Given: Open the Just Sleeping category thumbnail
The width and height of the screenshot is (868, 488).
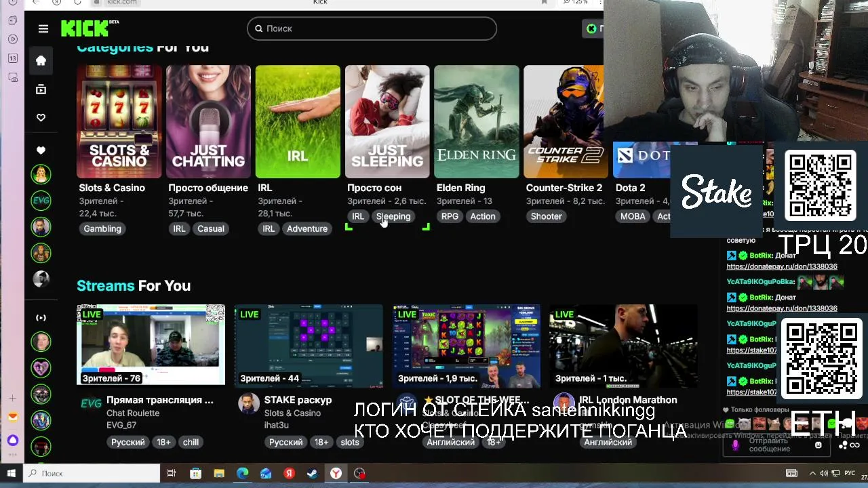Looking at the screenshot, I should (x=387, y=121).
